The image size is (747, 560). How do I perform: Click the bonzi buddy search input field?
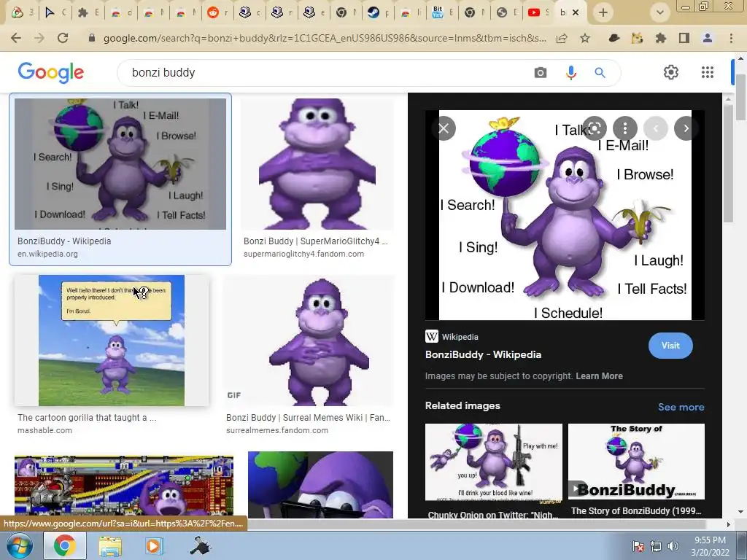coord(329,73)
